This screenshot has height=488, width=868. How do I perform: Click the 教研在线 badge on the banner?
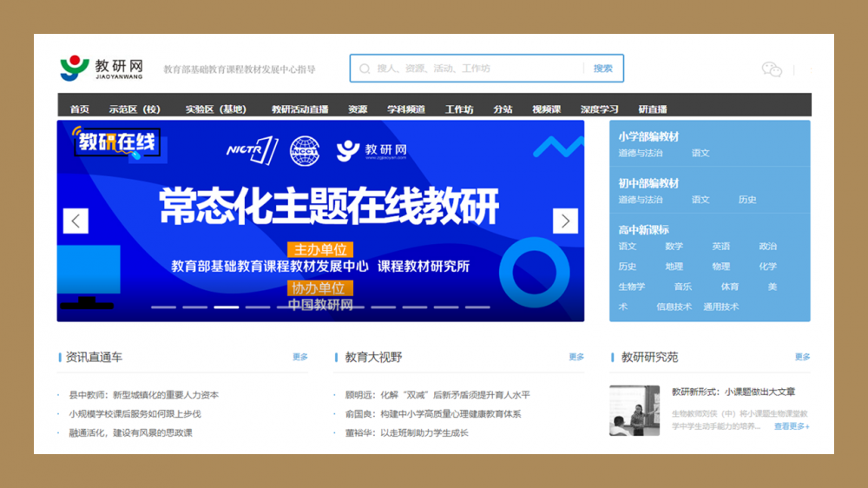pyautogui.click(x=116, y=142)
